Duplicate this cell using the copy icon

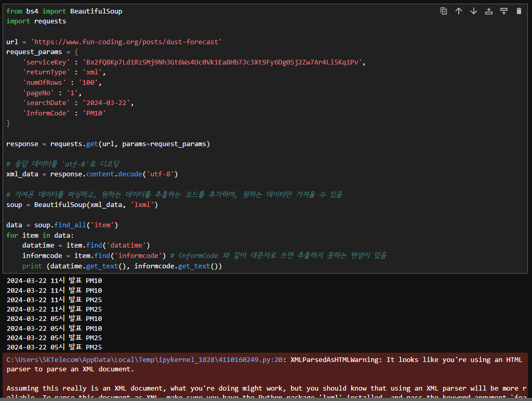coord(444,11)
